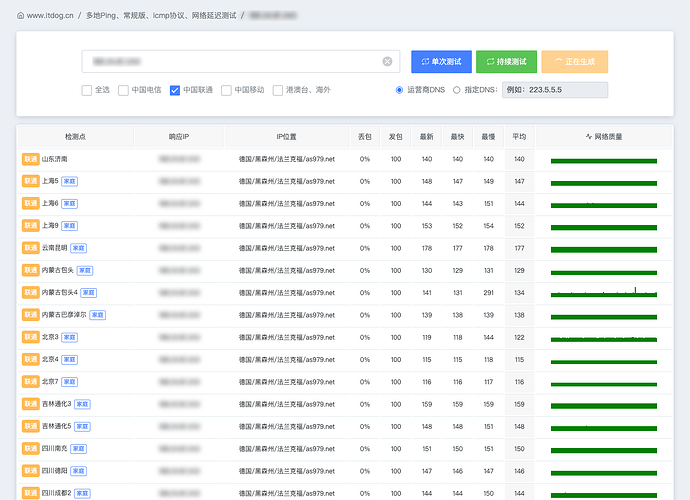
Task: Click the network quality bar for 四川南充
Action: [x=604, y=450]
